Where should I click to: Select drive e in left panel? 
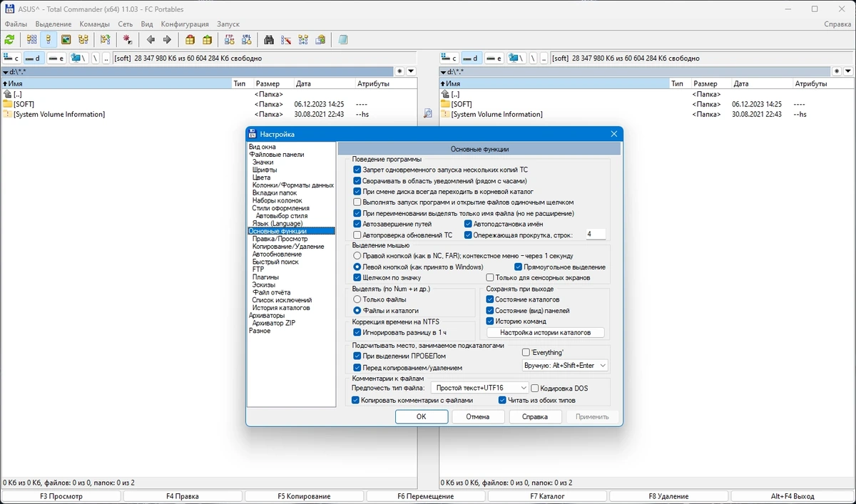pyautogui.click(x=56, y=58)
